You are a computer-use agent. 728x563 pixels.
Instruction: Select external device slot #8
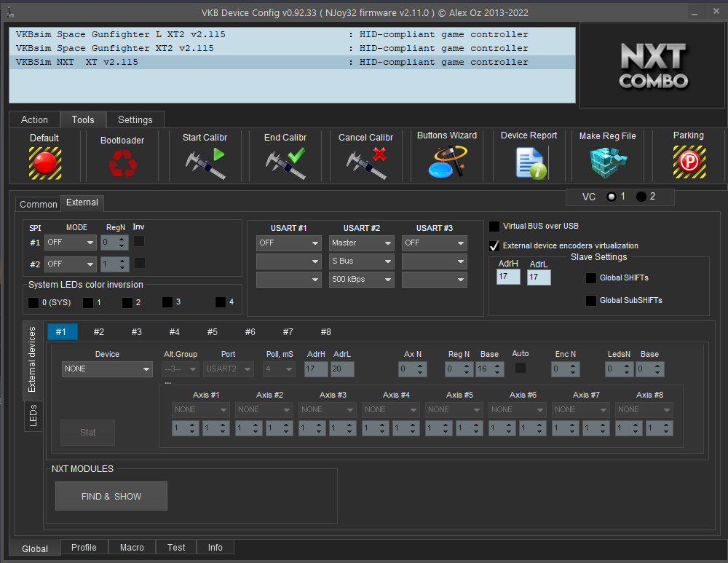326,331
